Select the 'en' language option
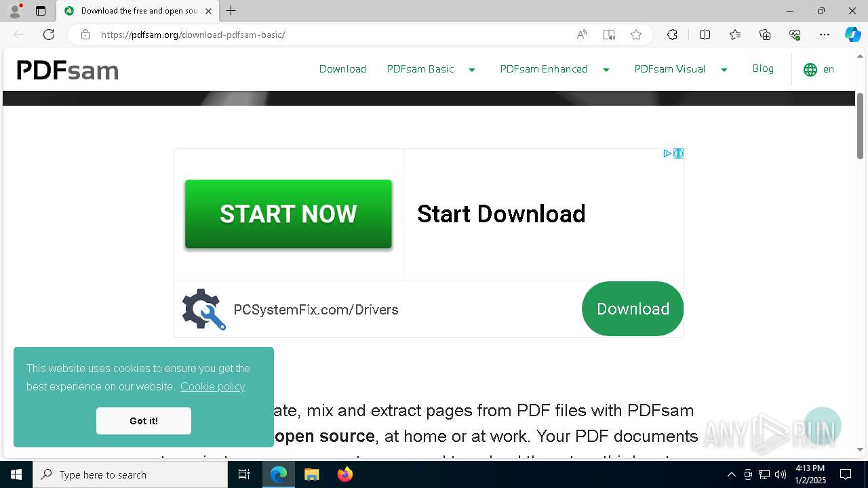Image resolution: width=868 pixels, height=488 pixels. tap(829, 69)
